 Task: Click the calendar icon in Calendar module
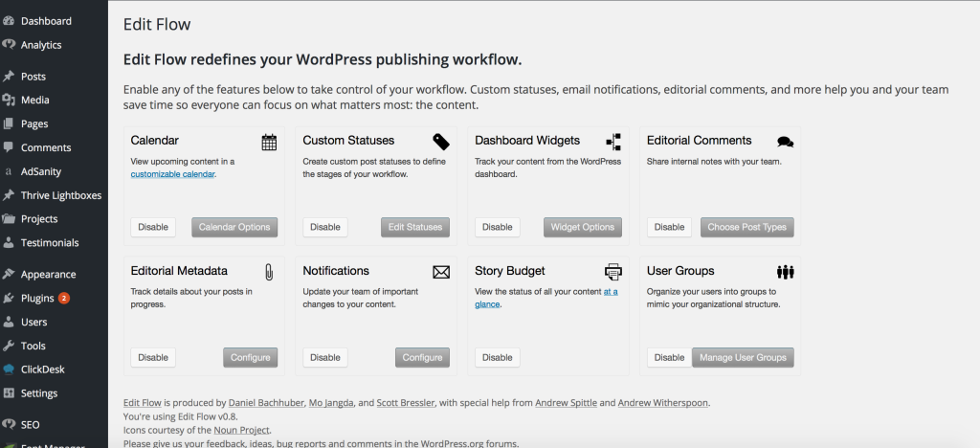coord(269,142)
